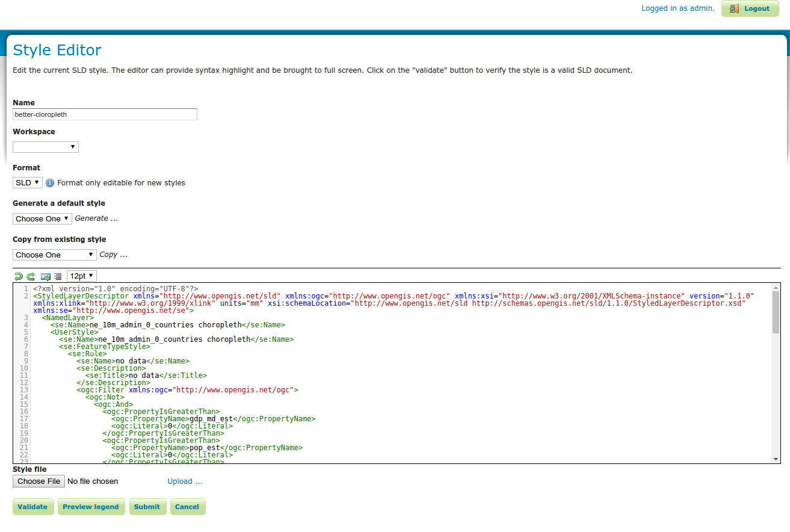Click the Copy link
The height and width of the screenshot is (532, 790).
[x=114, y=255]
